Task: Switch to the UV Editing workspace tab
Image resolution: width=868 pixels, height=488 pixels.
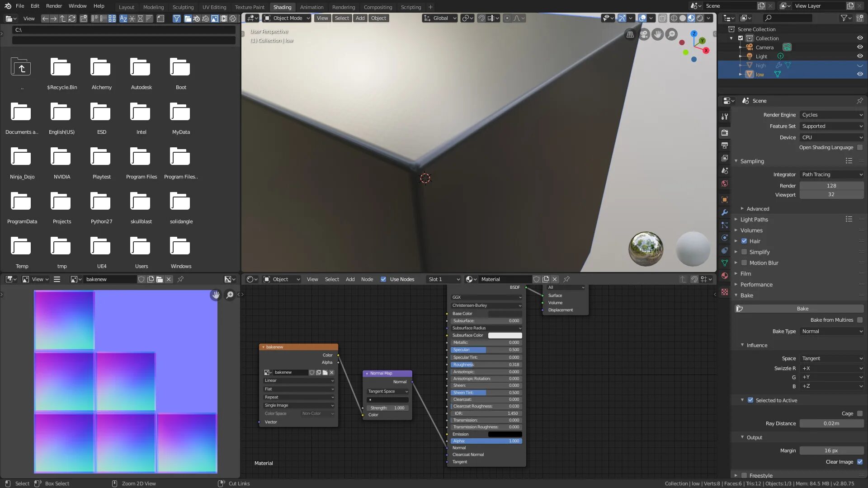Action: 214,7
